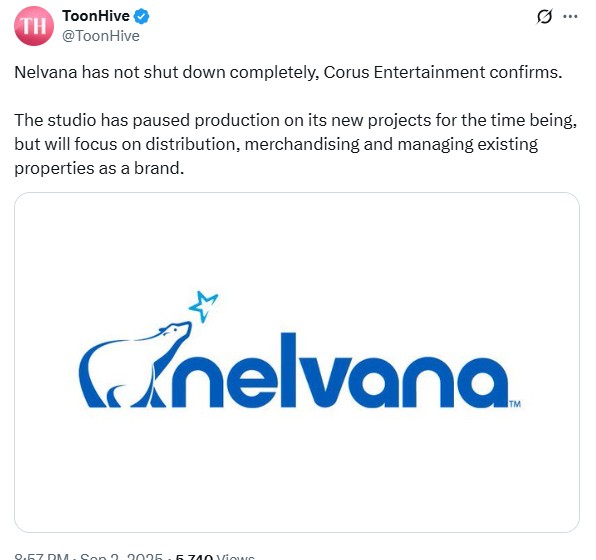Click the first sentence about Nelvana

[288, 72]
